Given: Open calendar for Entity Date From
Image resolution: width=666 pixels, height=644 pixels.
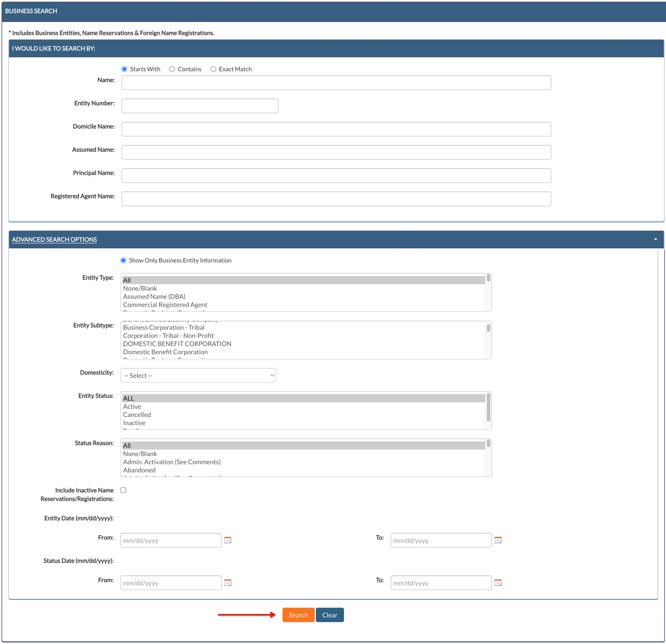Looking at the screenshot, I should (228, 540).
